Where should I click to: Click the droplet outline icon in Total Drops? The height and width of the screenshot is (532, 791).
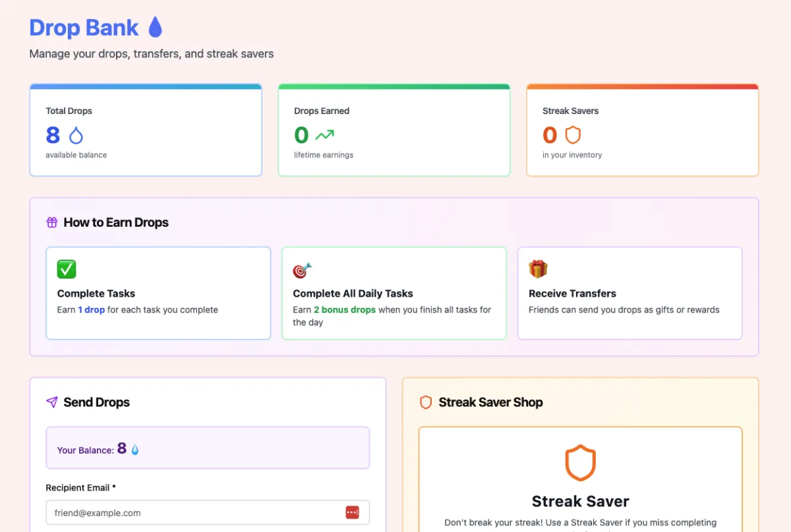pyautogui.click(x=76, y=135)
